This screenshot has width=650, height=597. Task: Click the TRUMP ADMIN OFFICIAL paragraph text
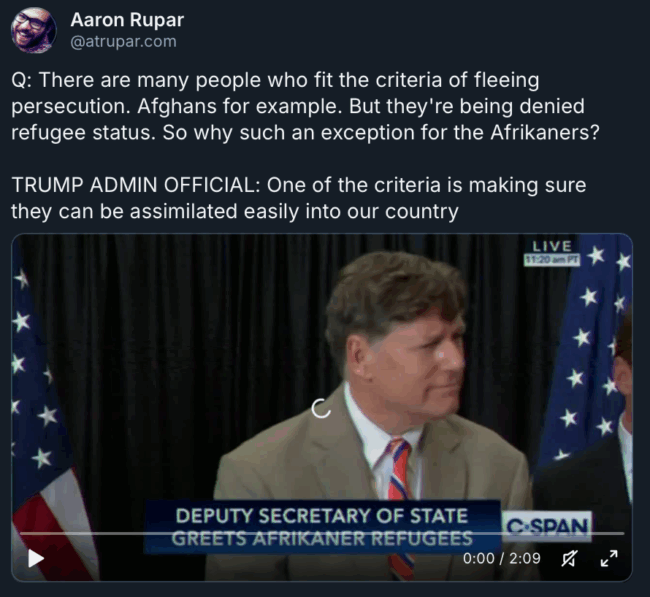coord(298,198)
